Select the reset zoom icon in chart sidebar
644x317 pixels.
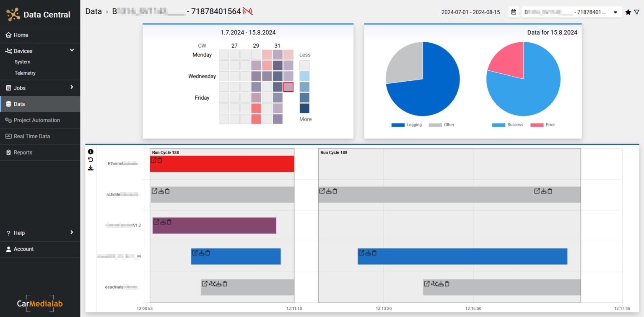(x=91, y=160)
